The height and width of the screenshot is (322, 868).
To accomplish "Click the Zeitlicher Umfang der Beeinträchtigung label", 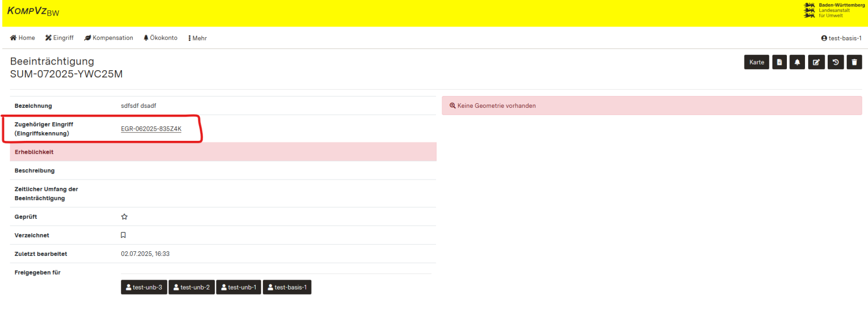I will click(x=46, y=194).
